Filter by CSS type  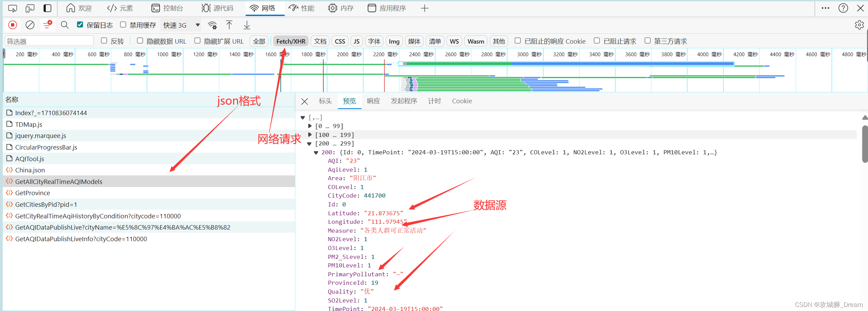(340, 41)
